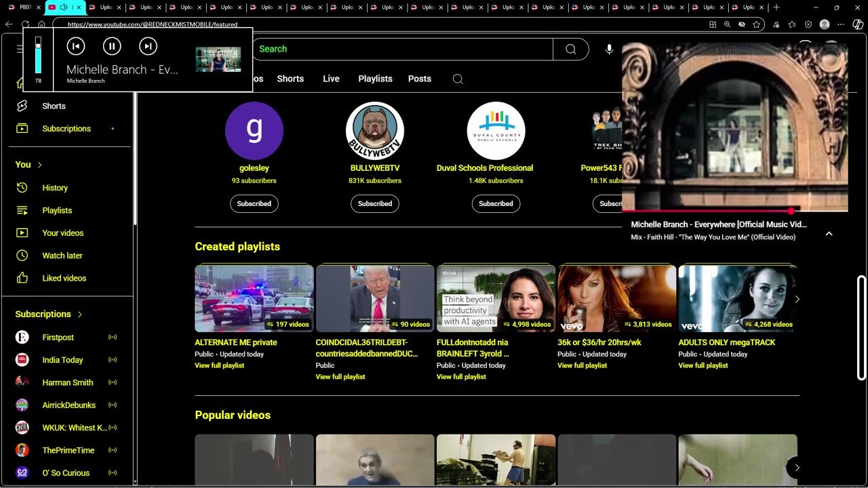The height and width of the screenshot is (488, 868).
Task: Add page to favorites with the star icon
Action: click(756, 24)
